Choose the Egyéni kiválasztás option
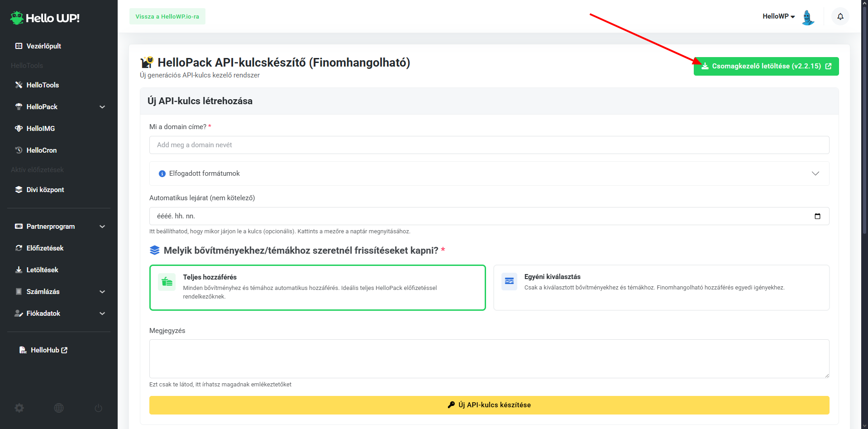The width and height of the screenshot is (868, 429). click(x=661, y=287)
